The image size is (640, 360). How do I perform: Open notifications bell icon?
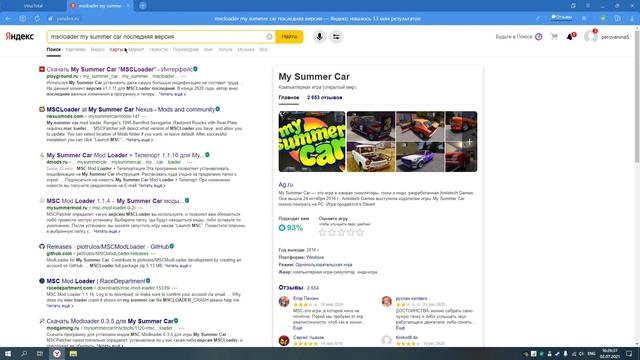pos(570,37)
